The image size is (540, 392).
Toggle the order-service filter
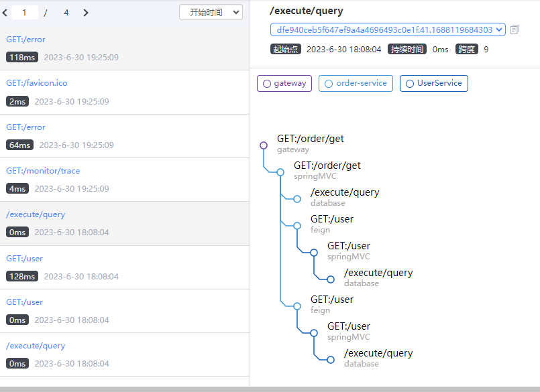(x=356, y=83)
